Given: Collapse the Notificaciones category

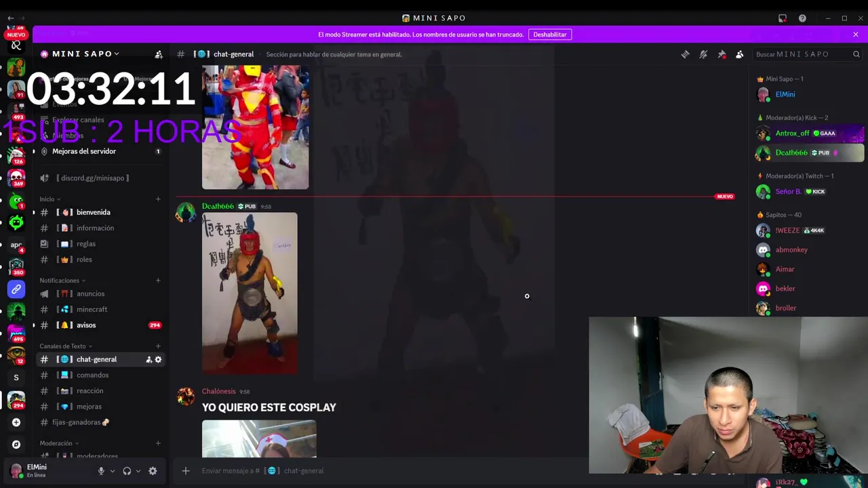Looking at the screenshot, I should tap(62, 281).
